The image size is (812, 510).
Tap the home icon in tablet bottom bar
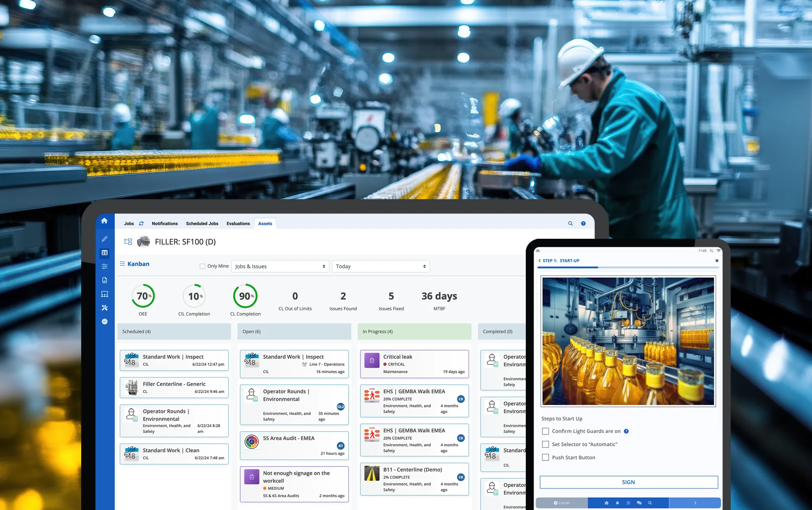point(607,503)
